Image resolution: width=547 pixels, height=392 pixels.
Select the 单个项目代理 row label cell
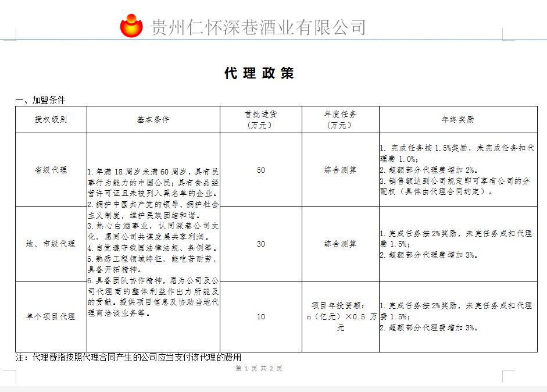click(x=51, y=316)
